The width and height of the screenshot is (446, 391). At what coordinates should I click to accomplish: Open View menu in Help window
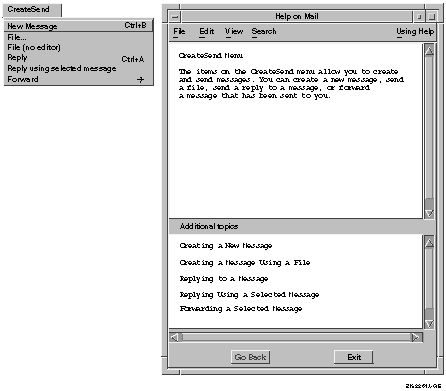[234, 31]
